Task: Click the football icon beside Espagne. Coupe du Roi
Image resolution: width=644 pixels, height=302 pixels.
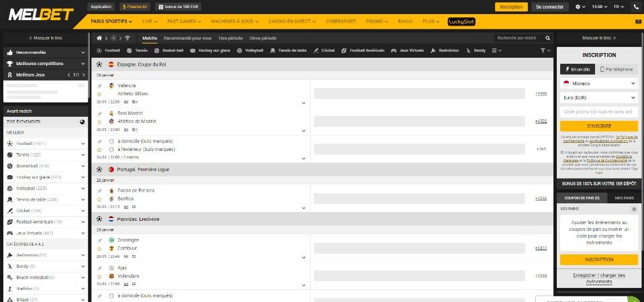Action: pyautogui.click(x=99, y=64)
